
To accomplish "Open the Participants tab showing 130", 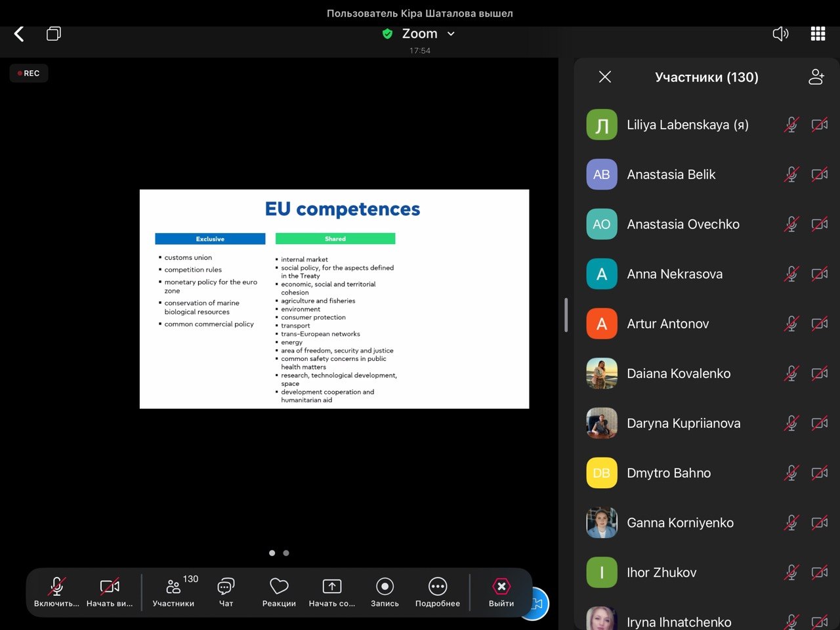I will [174, 587].
